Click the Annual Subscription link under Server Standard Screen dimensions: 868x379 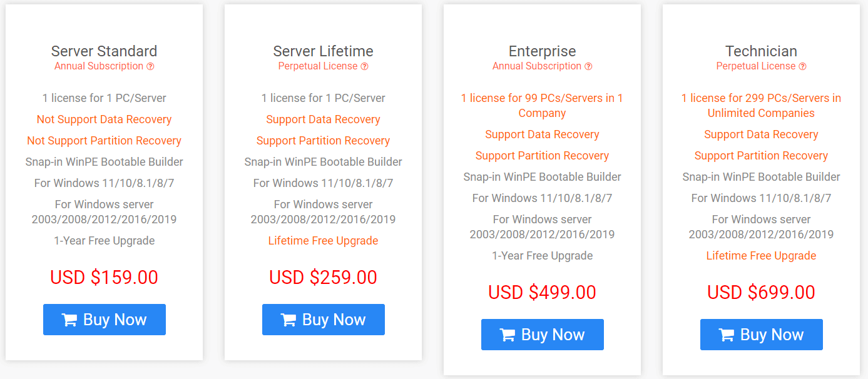pos(99,66)
